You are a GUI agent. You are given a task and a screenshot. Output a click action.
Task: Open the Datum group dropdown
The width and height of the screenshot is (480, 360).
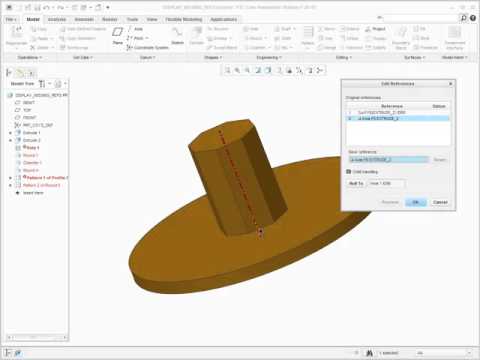[147, 58]
